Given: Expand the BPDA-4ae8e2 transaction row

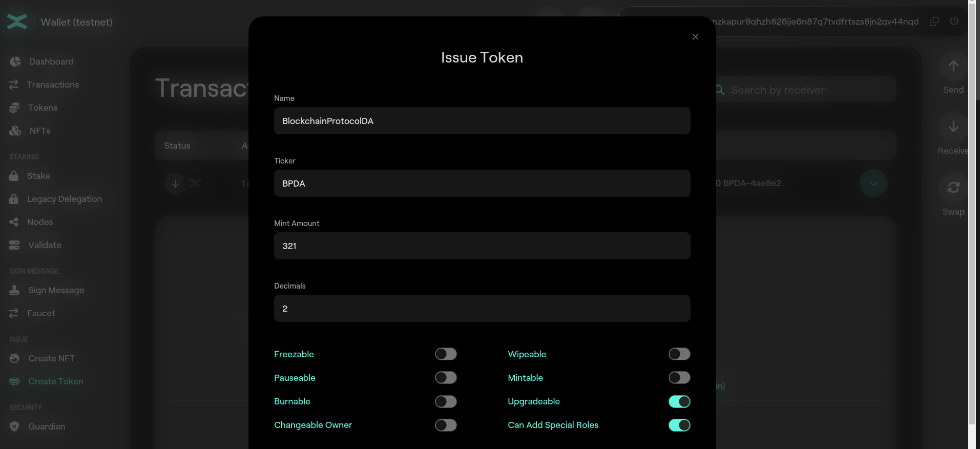Looking at the screenshot, I should pyautogui.click(x=873, y=183).
